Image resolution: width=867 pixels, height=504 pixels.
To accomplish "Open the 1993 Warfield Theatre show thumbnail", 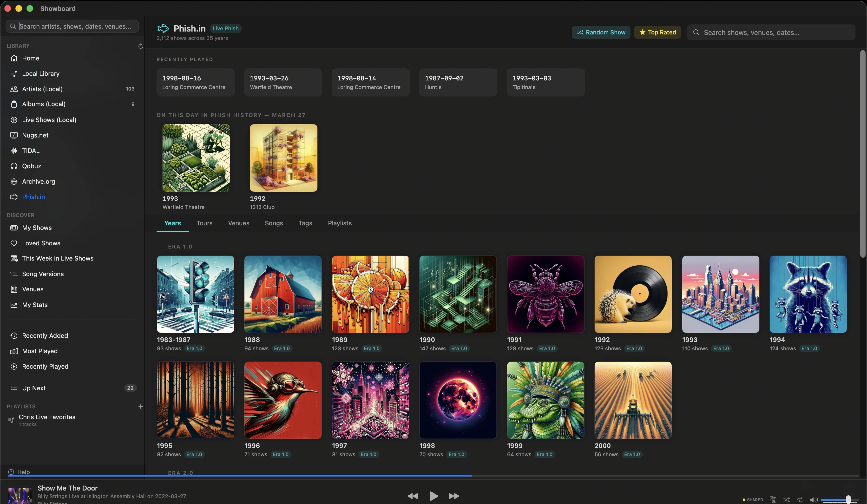I will 196,158.
